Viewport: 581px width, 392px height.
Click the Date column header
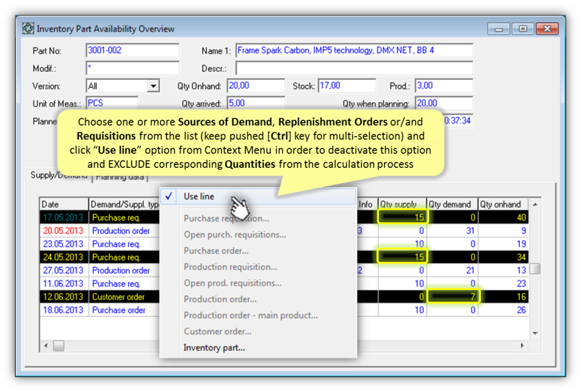point(64,204)
